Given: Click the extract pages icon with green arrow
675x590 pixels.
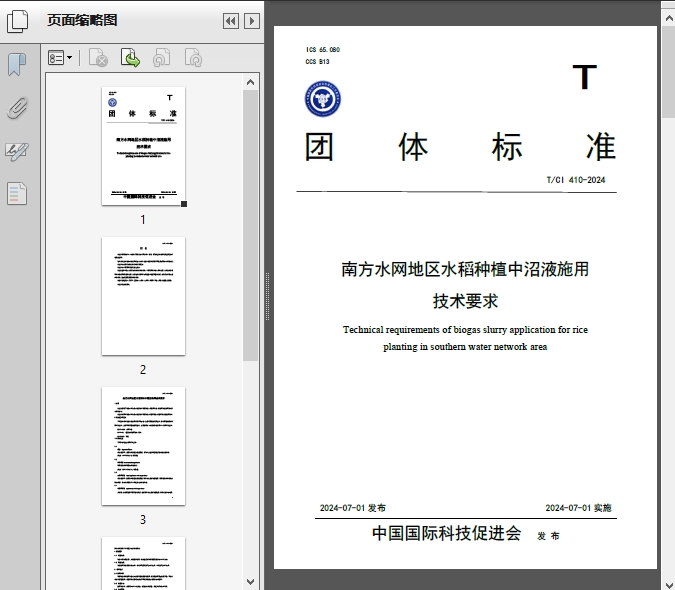Looking at the screenshot, I should click(x=130, y=59).
